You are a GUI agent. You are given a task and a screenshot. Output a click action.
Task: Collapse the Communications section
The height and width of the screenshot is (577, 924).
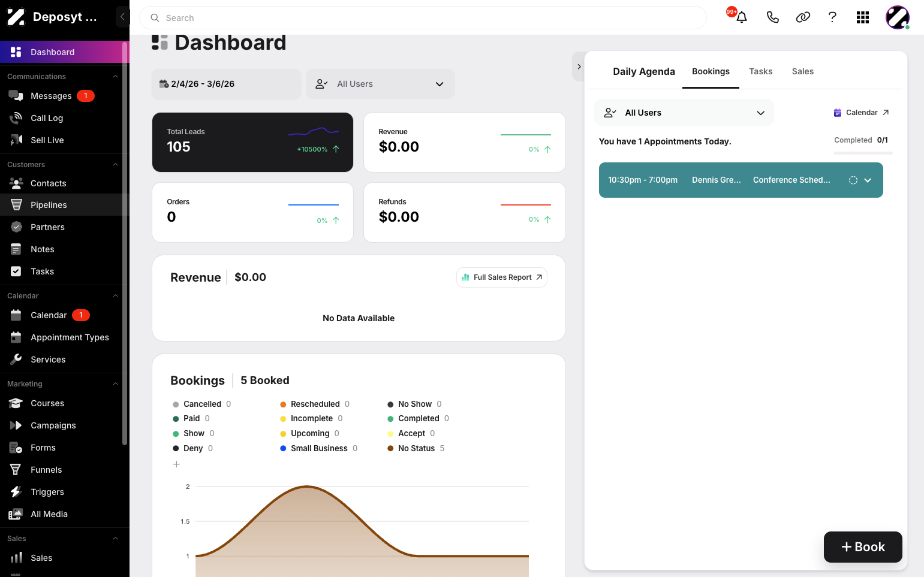tap(115, 77)
